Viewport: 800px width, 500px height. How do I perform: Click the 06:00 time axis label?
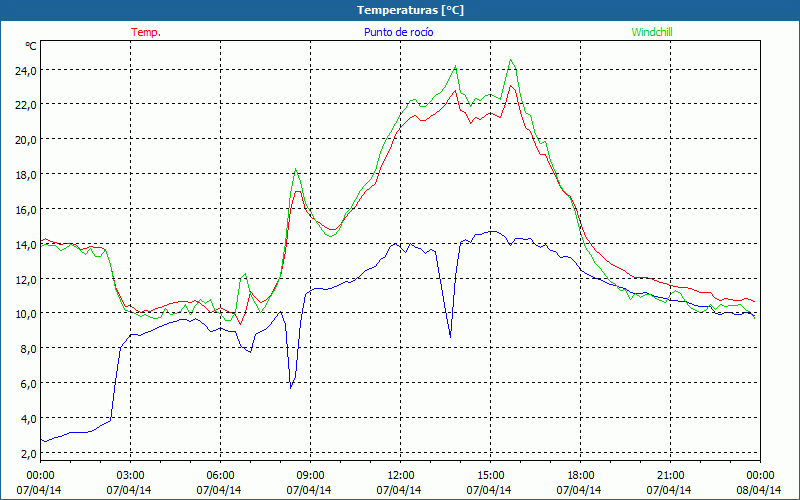coord(220,475)
